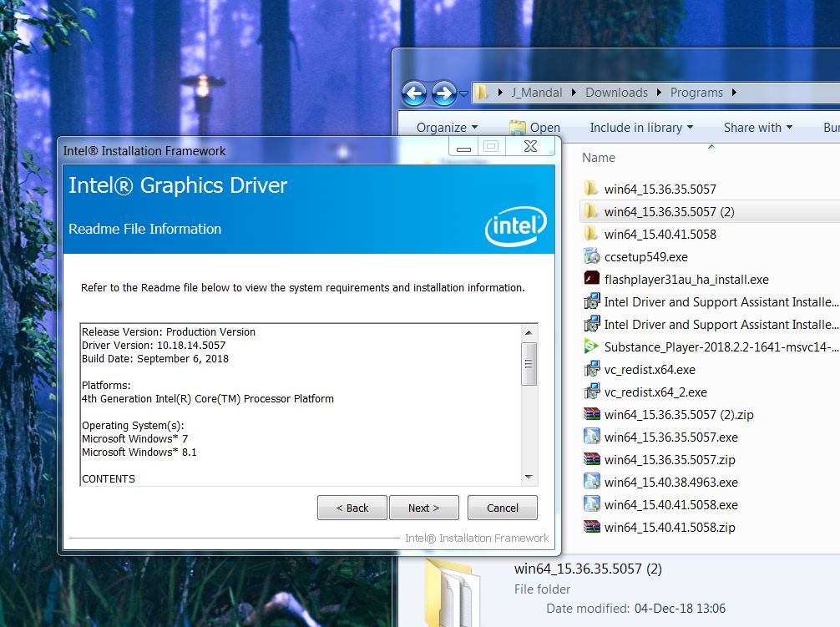Minimize the Intel Installation Framework window

click(x=464, y=147)
